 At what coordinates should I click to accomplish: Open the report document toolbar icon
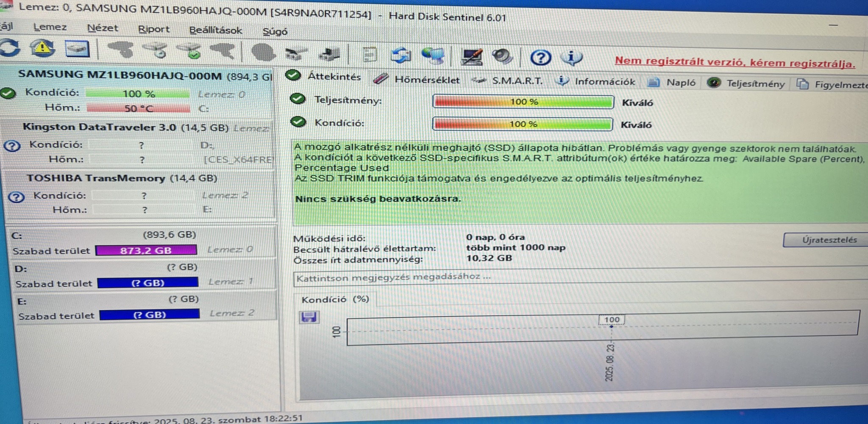[369, 55]
